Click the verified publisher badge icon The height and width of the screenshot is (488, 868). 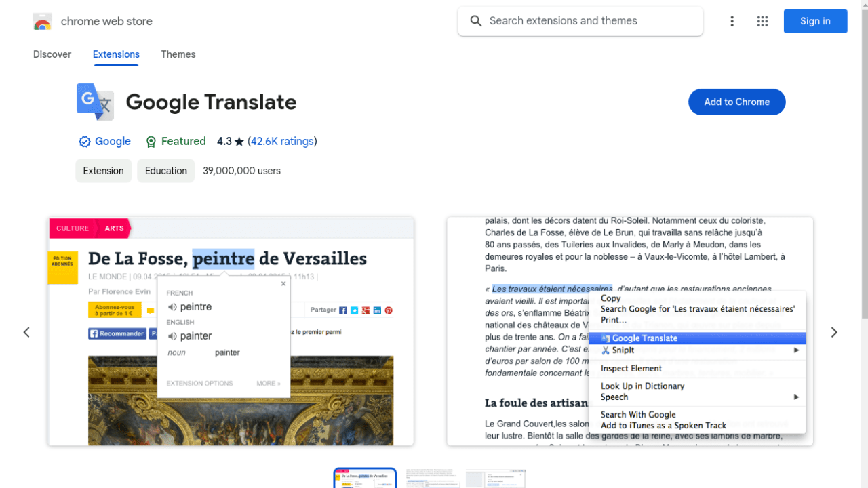pyautogui.click(x=85, y=142)
